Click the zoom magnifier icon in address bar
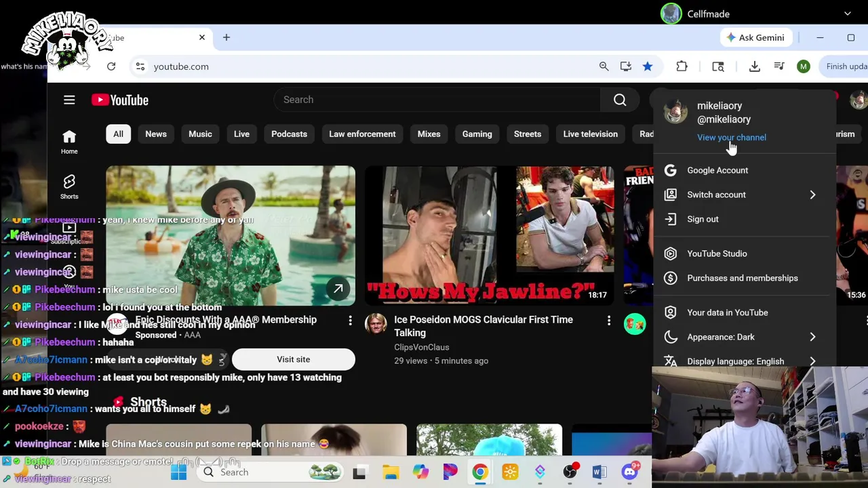868x488 pixels. 604,66
